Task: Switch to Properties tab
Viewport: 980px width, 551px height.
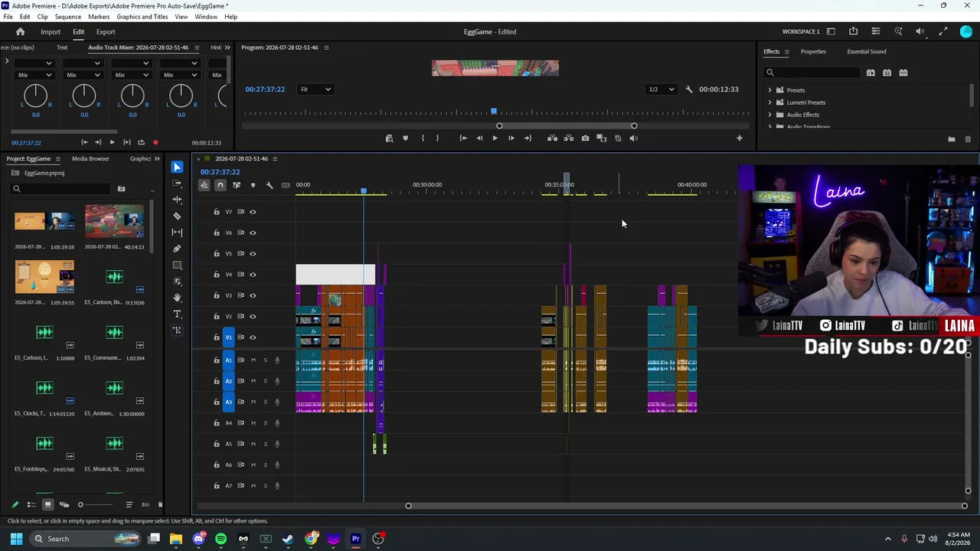Action: click(x=813, y=52)
